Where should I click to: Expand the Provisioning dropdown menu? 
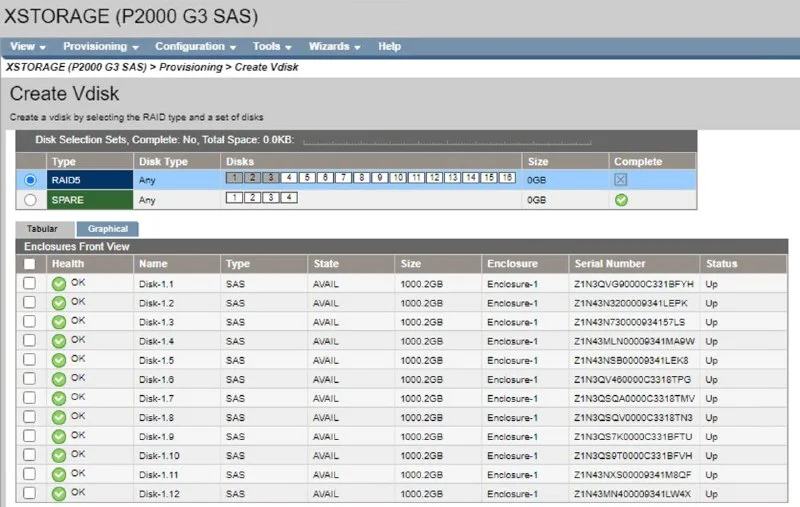coord(100,46)
